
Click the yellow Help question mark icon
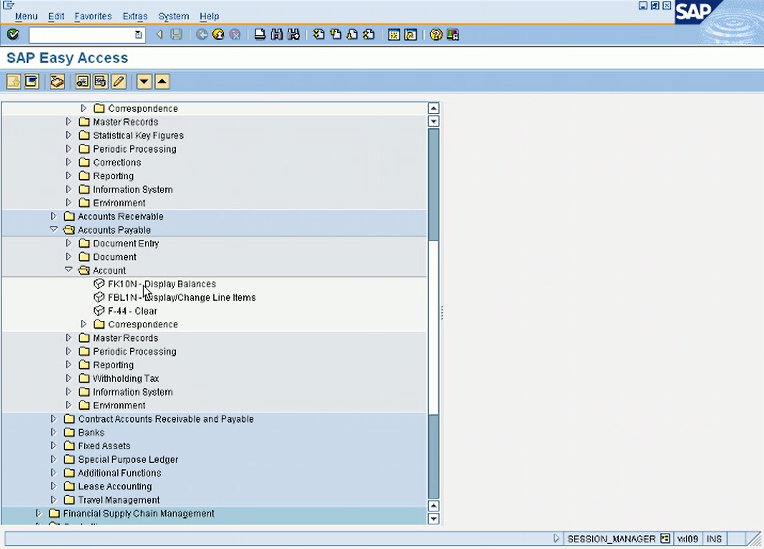tap(436, 35)
